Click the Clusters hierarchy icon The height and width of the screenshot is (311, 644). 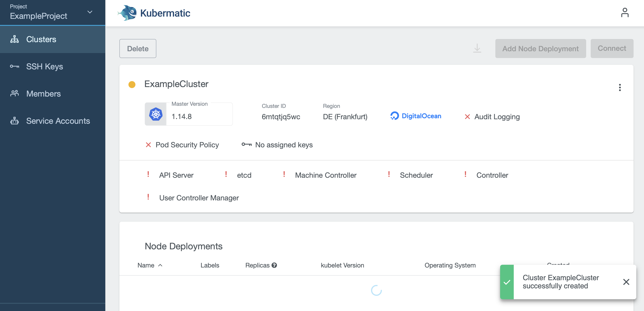(15, 39)
